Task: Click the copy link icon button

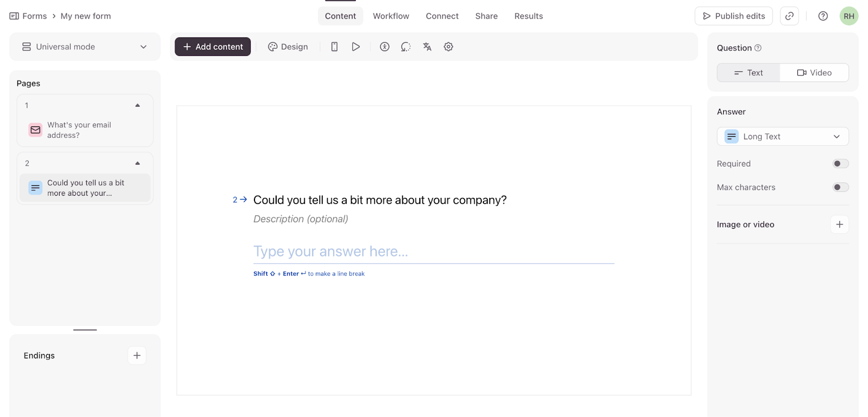Action: coord(789,16)
